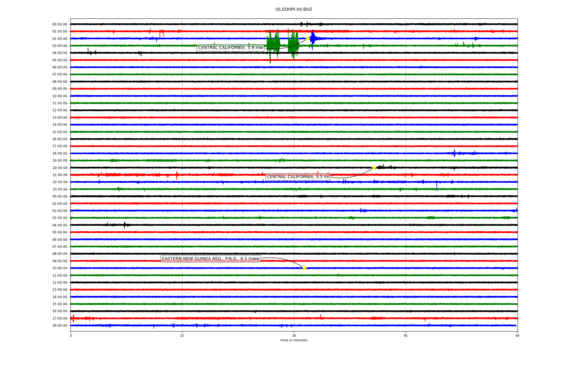Click the 45 tick on the time axis
The image size is (588, 368).
(405, 335)
